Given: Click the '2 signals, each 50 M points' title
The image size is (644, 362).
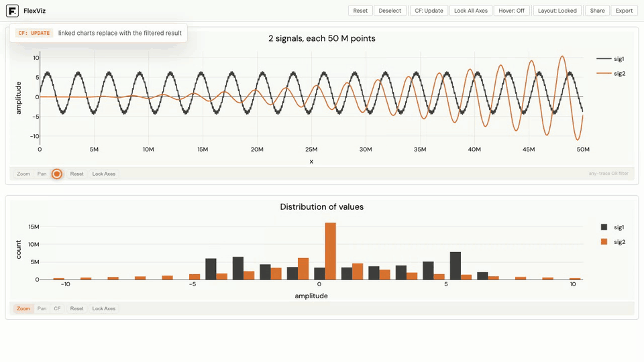Looking at the screenshot, I should pyautogui.click(x=322, y=38).
